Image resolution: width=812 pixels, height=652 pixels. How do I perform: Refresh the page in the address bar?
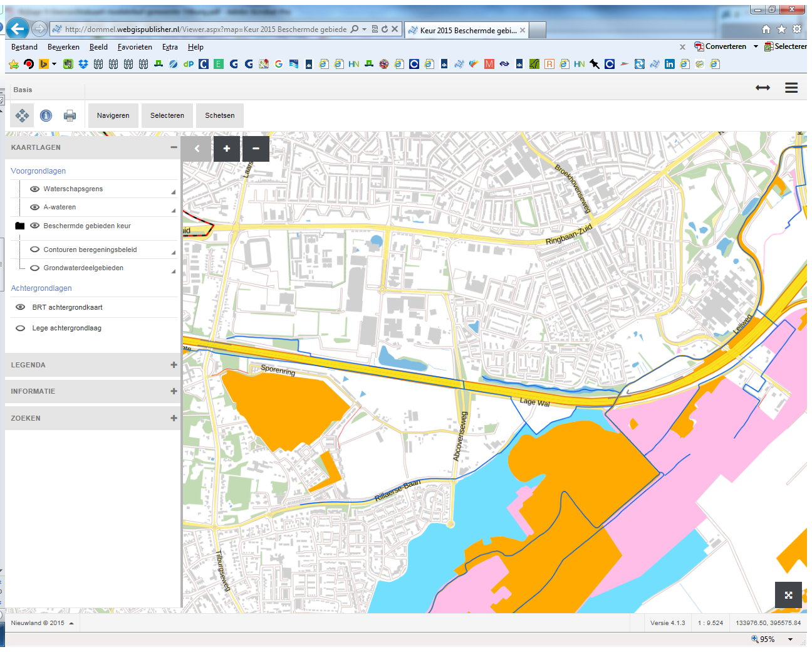pos(385,29)
